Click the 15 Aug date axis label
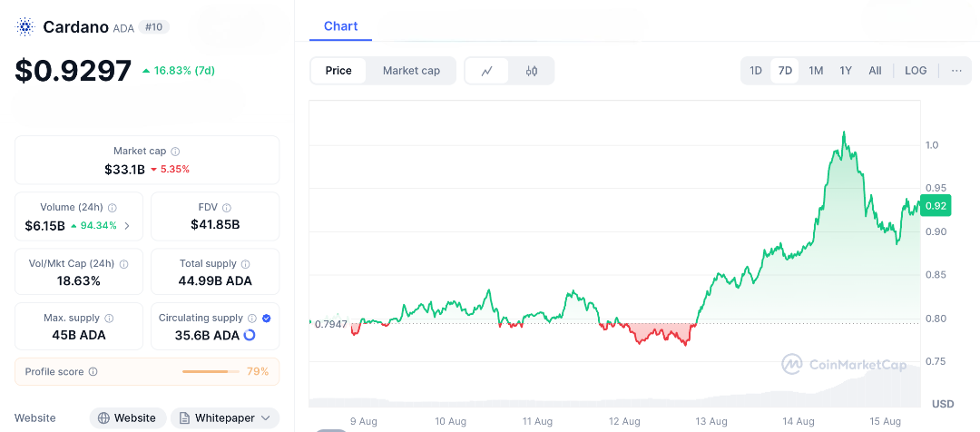This screenshot has height=432, width=980. [887, 421]
